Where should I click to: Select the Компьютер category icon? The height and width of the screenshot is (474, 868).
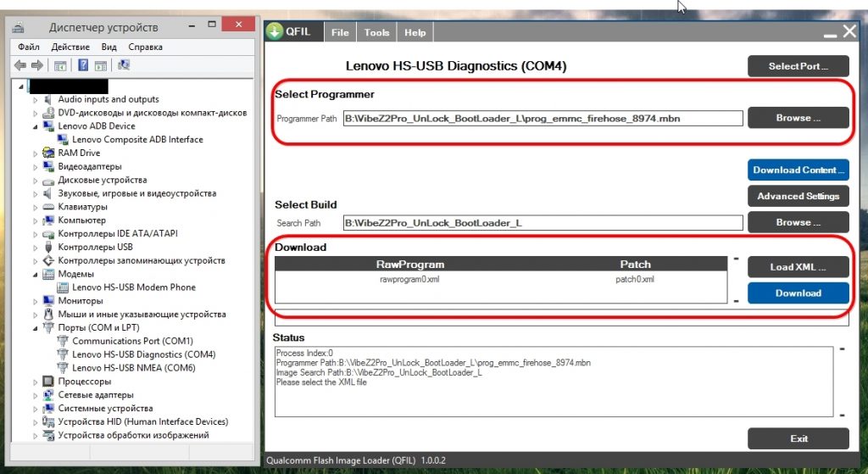tap(48, 220)
